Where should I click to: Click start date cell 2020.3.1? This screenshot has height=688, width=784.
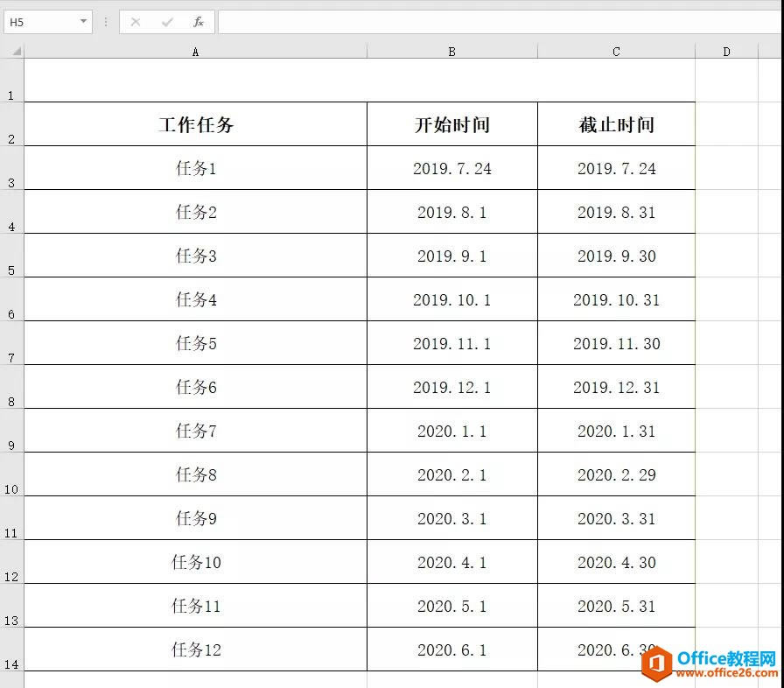click(x=452, y=518)
